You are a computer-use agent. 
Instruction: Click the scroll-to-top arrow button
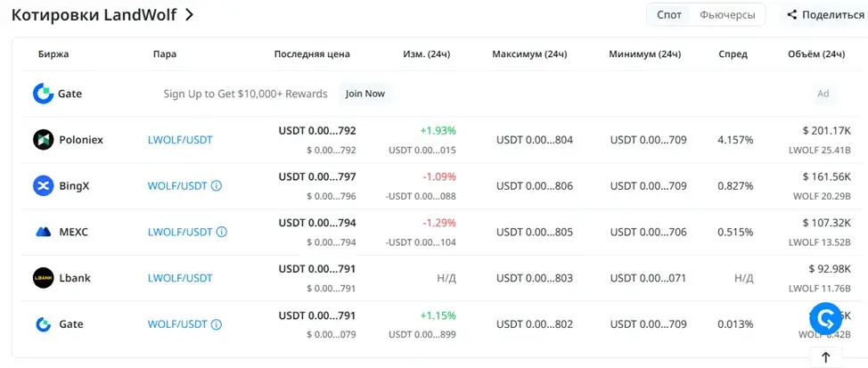click(825, 357)
